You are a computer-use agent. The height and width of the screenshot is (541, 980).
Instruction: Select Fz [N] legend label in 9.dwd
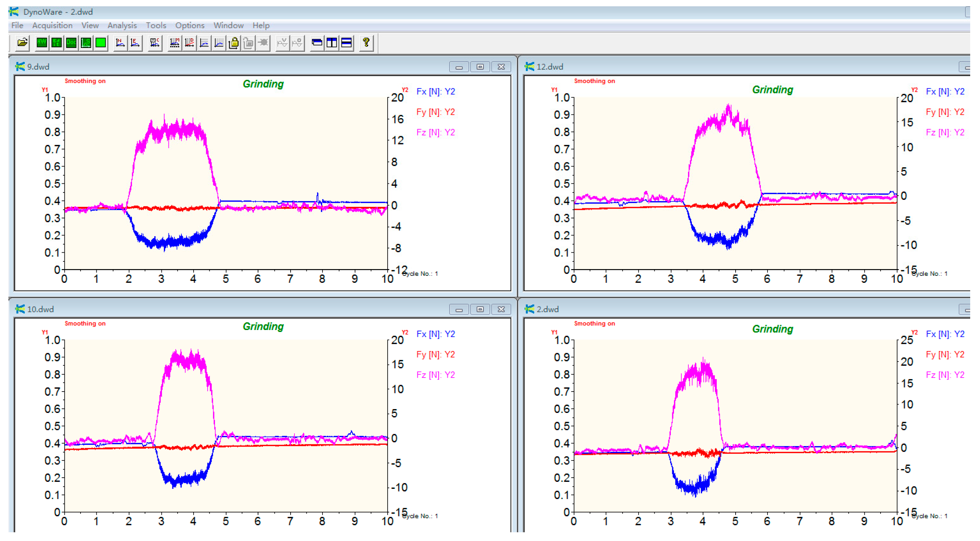436,132
